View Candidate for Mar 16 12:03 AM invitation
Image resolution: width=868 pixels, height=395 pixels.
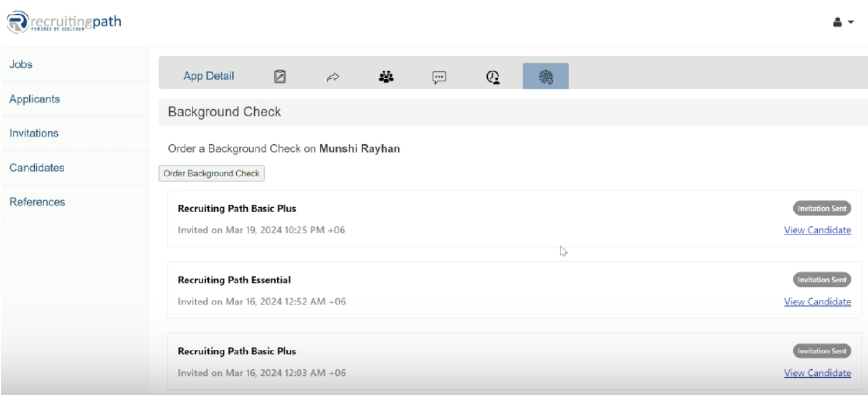click(818, 373)
